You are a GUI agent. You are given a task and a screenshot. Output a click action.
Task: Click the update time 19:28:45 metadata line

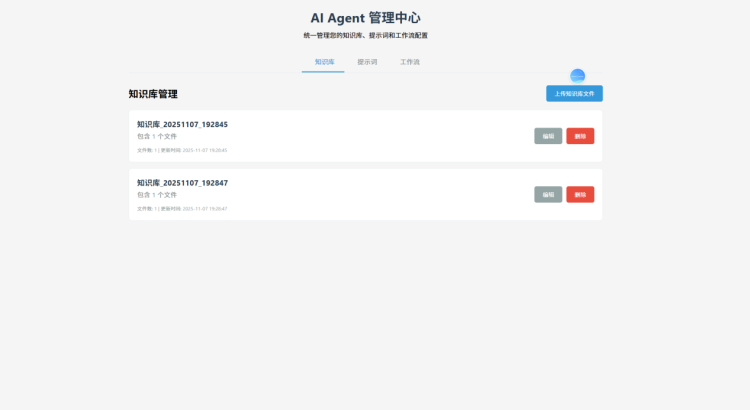(x=182, y=150)
